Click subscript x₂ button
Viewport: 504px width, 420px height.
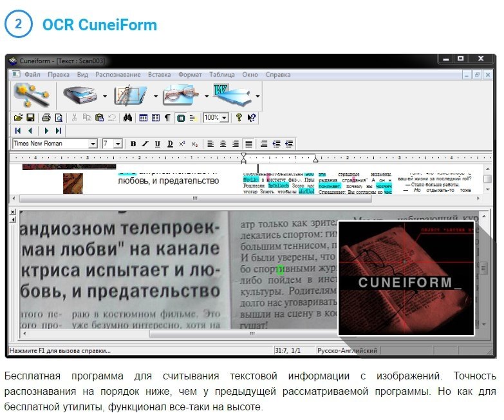(195, 144)
